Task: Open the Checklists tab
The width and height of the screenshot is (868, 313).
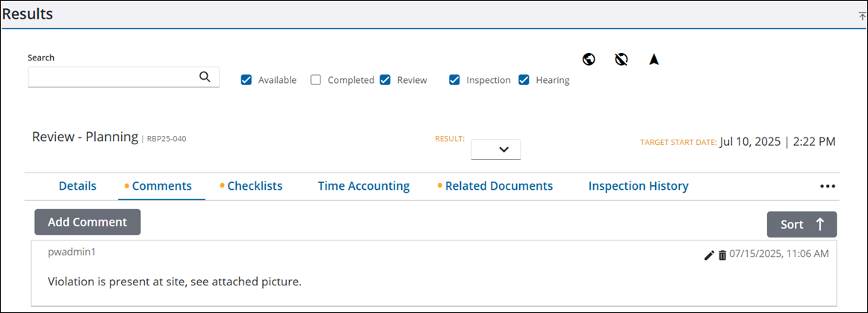Action: click(254, 186)
